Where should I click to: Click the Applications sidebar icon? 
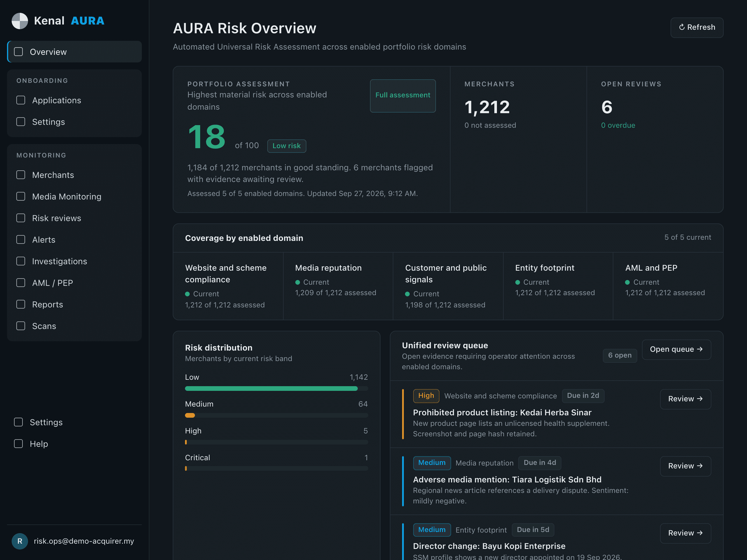point(21,100)
